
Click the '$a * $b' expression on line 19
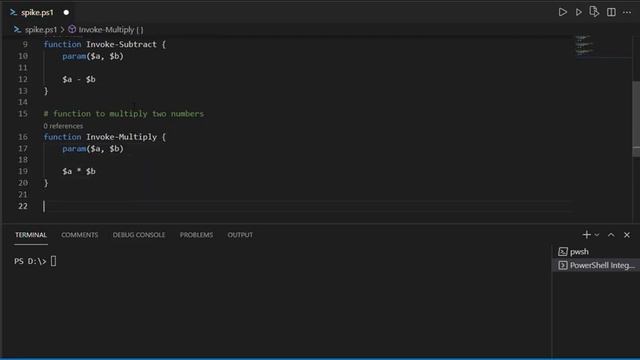click(x=79, y=171)
